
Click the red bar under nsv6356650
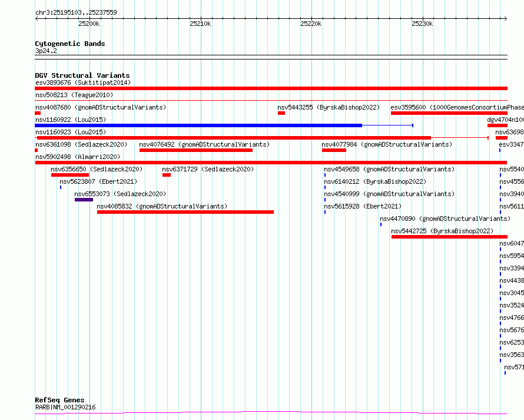pos(70,175)
